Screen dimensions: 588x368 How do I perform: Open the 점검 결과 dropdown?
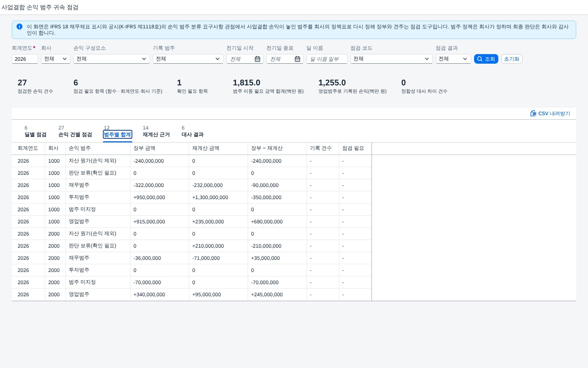tap(453, 59)
